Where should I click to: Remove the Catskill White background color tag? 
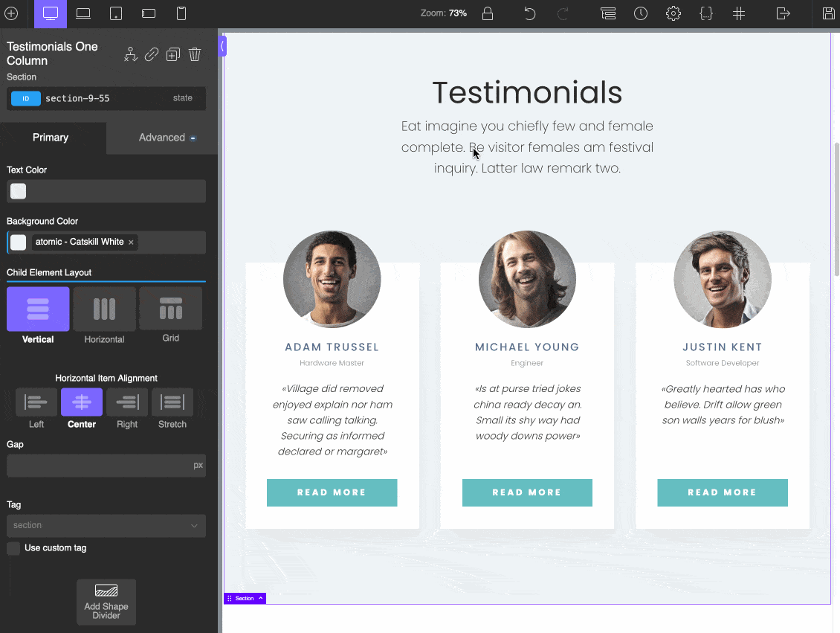click(130, 242)
